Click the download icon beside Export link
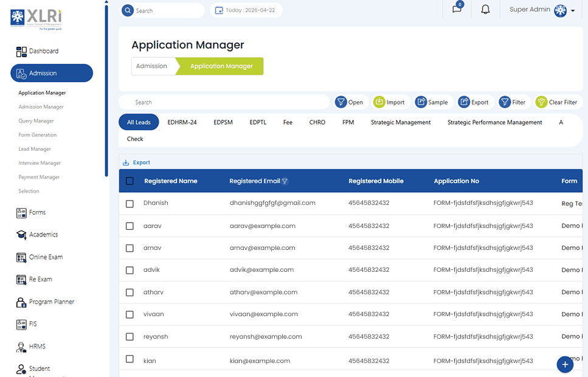Viewport: 588px width, 377px height. [126, 162]
